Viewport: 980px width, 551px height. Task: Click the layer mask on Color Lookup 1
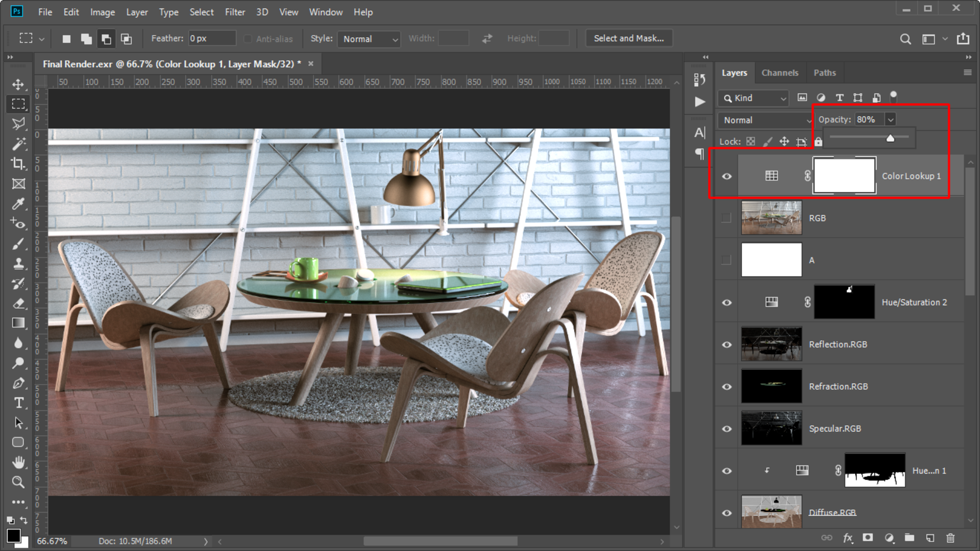pyautogui.click(x=843, y=176)
